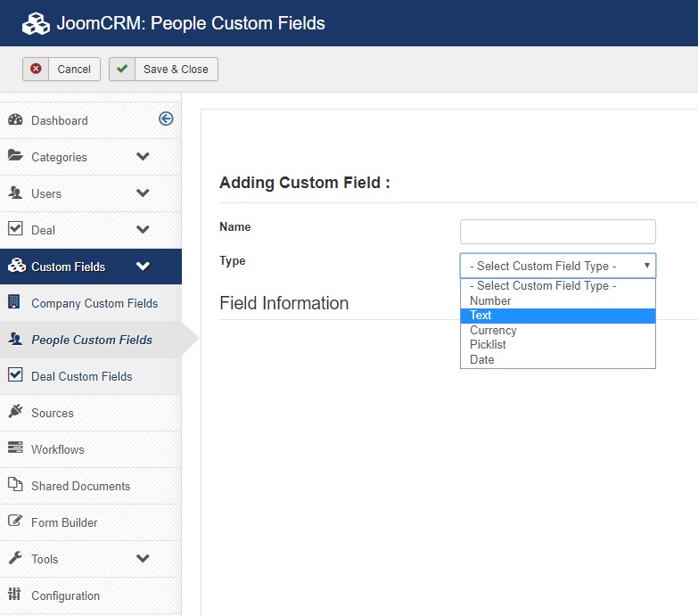Click the Custom Fields cubes icon
The height and width of the screenshot is (616, 698).
click(17, 266)
